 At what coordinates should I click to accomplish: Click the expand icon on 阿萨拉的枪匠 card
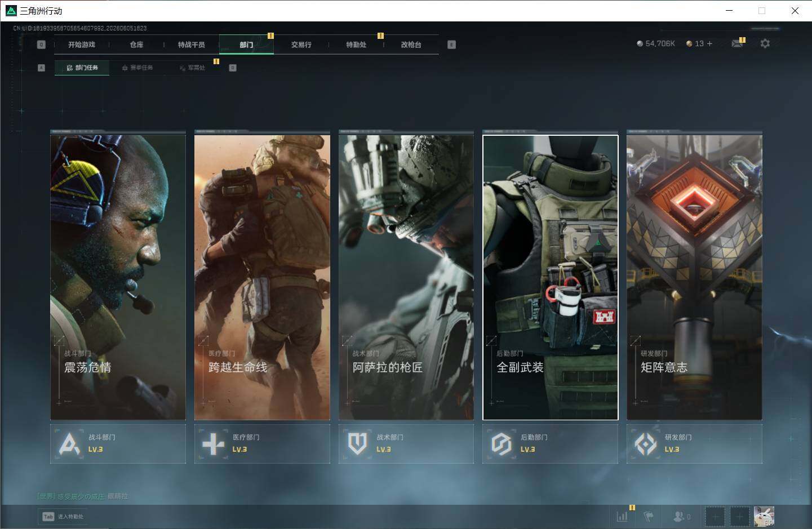coord(347,340)
